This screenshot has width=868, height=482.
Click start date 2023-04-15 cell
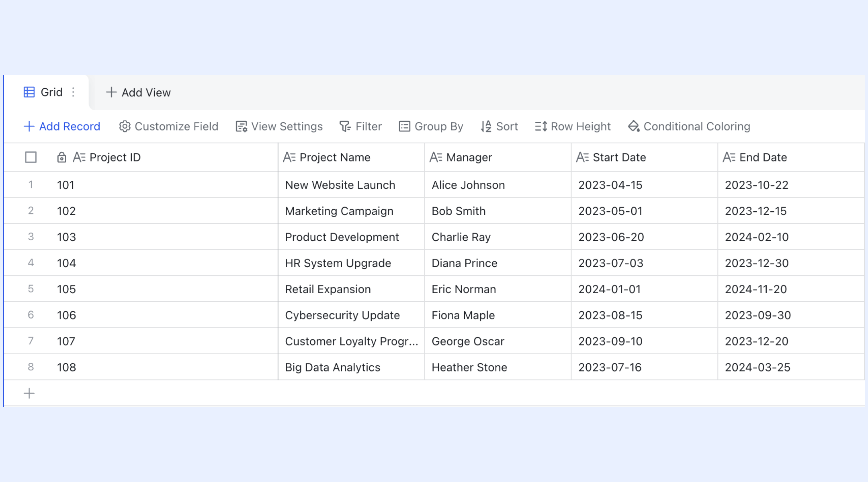pyautogui.click(x=645, y=185)
